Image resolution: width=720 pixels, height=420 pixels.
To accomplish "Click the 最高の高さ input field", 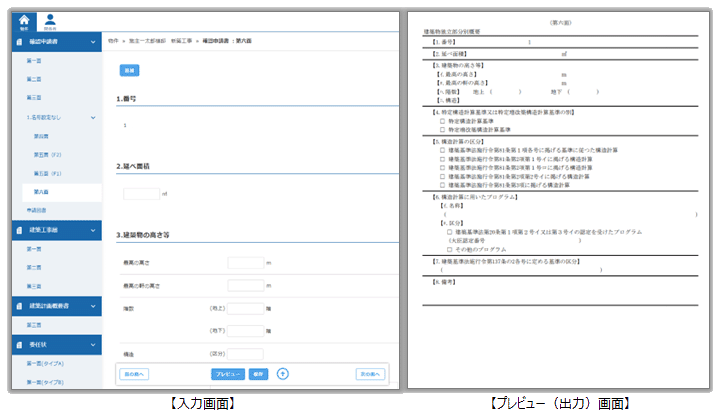I will (245, 263).
